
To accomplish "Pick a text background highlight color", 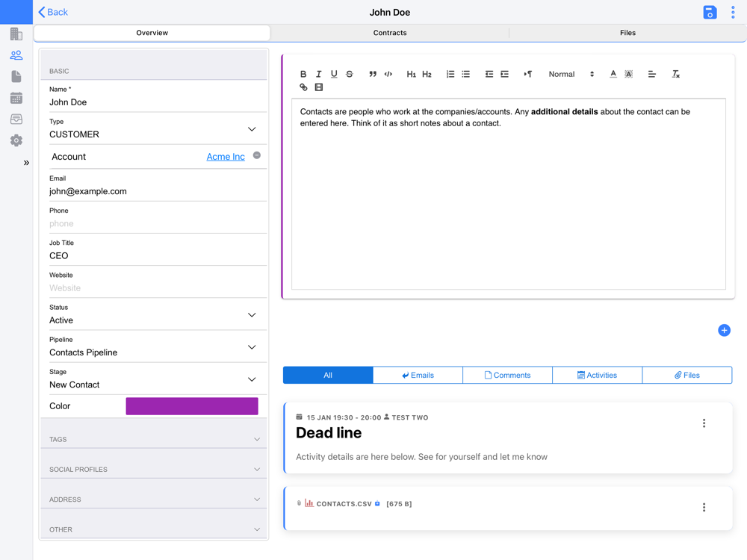I will pyautogui.click(x=629, y=74).
